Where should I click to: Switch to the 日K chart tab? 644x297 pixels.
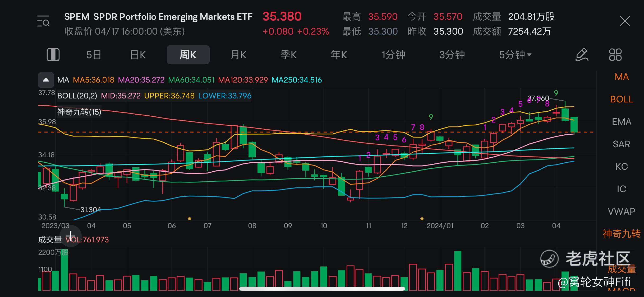[138, 55]
